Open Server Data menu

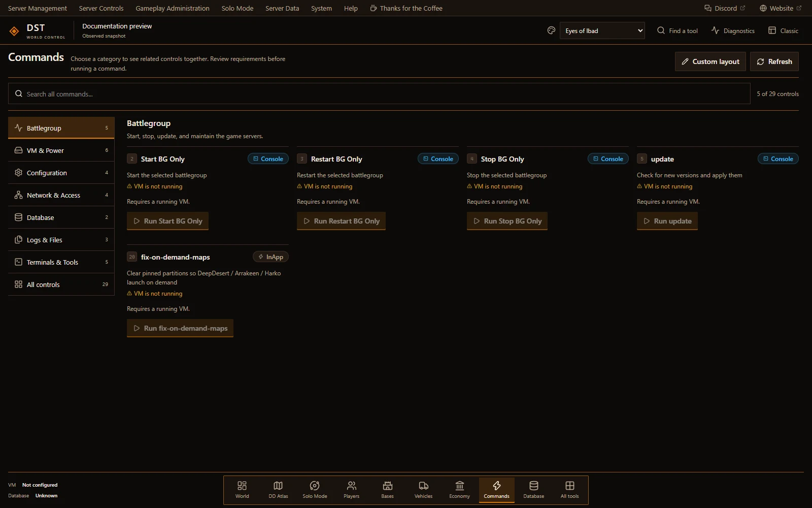[x=282, y=8]
